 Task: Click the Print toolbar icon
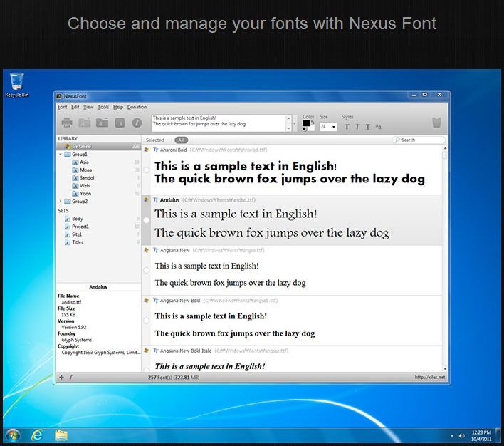pyautogui.click(x=67, y=123)
